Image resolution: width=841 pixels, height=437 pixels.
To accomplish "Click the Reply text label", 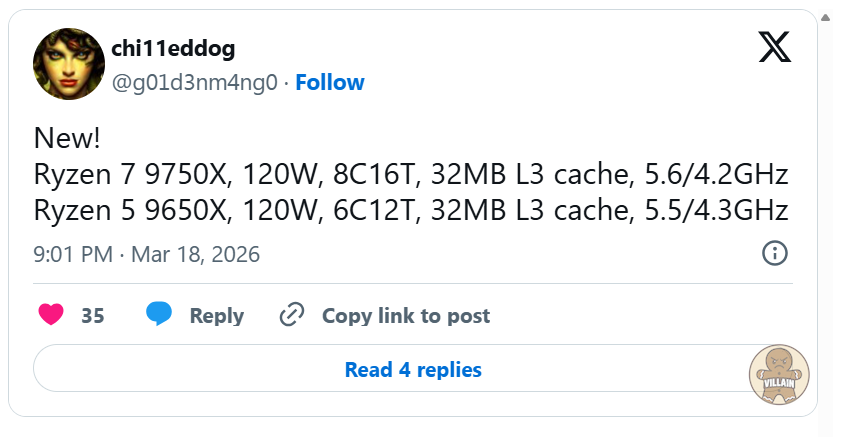I will click(x=217, y=316).
